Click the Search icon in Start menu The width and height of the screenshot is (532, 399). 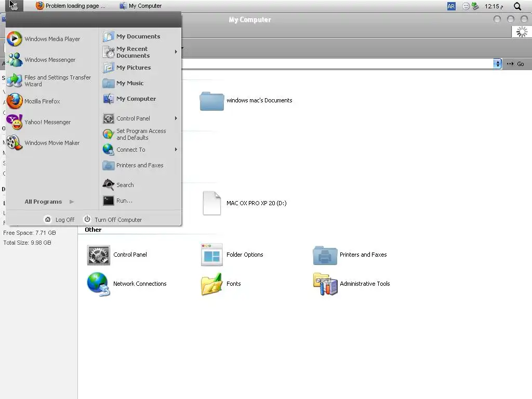point(108,184)
